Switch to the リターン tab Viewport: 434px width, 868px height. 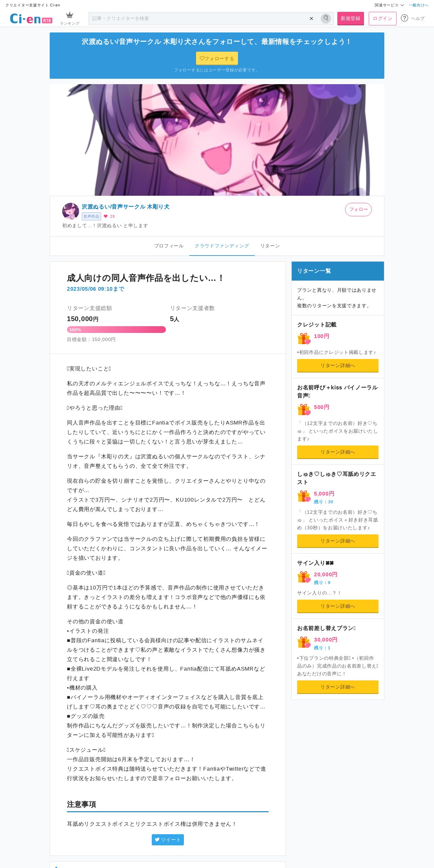(270, 246)
